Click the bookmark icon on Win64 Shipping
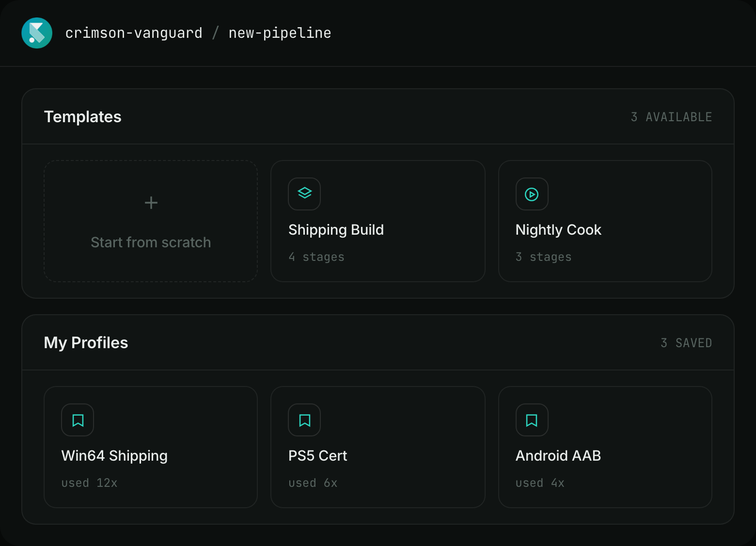Image resolution: width=756 pixels, height=546 pixels. click(78, 420)
